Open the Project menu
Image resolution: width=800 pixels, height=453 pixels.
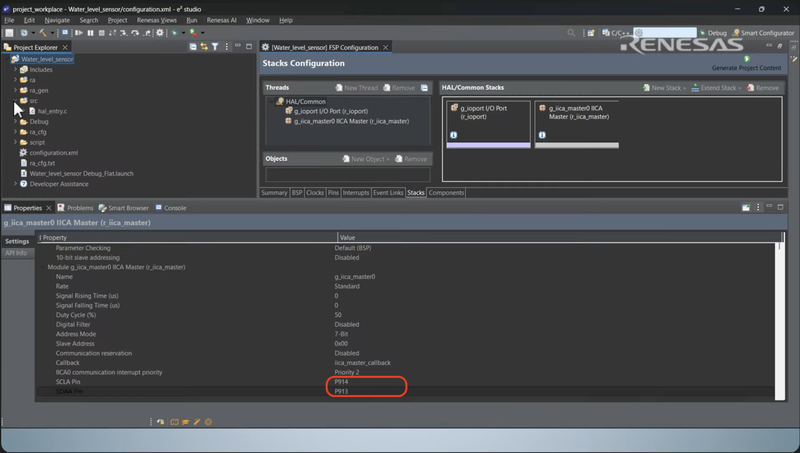pyautogui.click(x=117, y=20)
